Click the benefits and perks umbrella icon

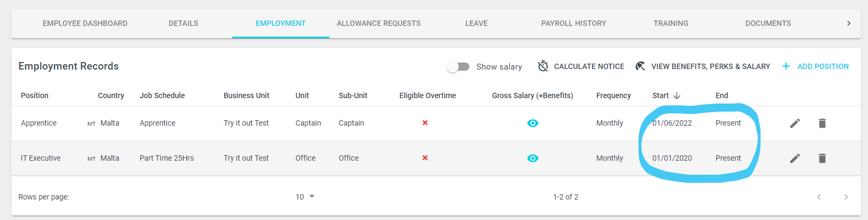tap(640, 66)
